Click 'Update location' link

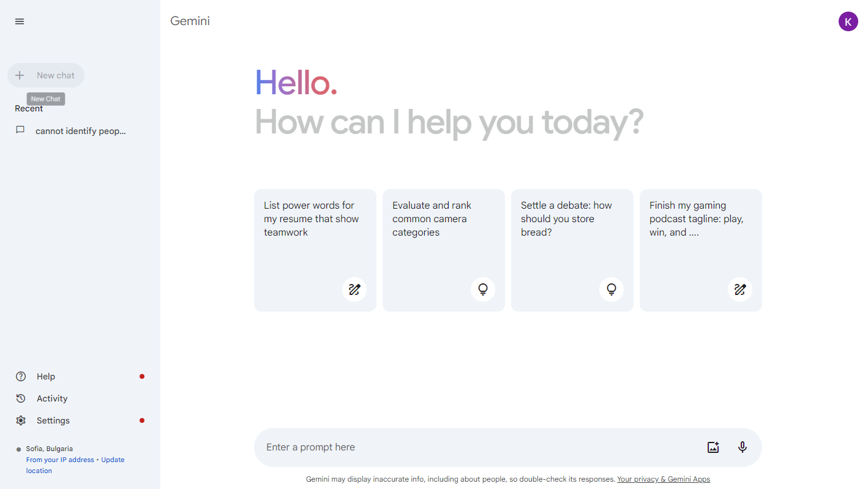75,465
